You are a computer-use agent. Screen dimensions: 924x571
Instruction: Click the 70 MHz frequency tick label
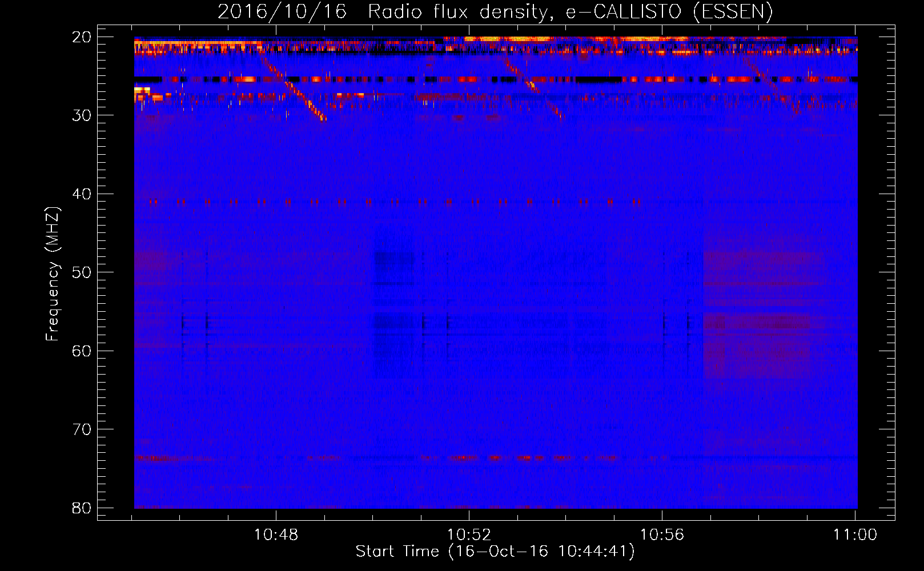[82, 429]
